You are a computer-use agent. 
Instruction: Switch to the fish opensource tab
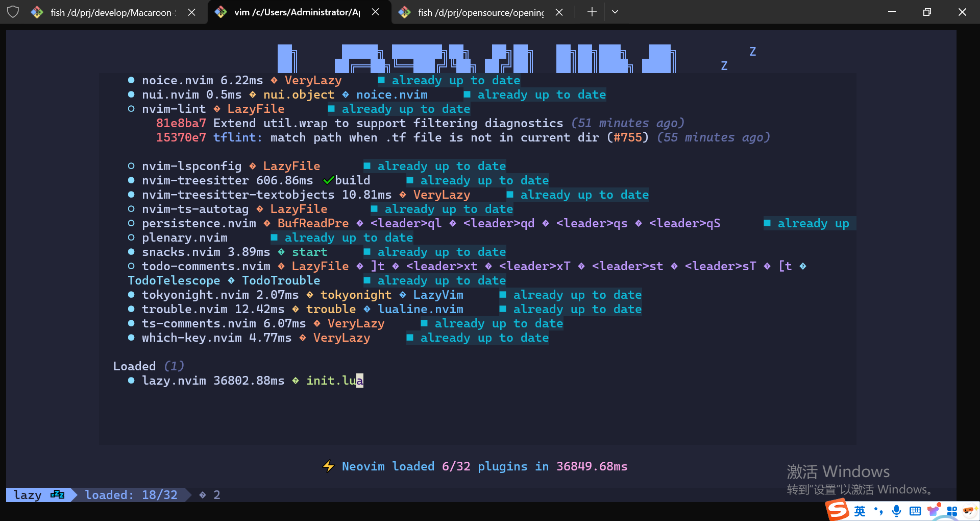coord(481,12)
